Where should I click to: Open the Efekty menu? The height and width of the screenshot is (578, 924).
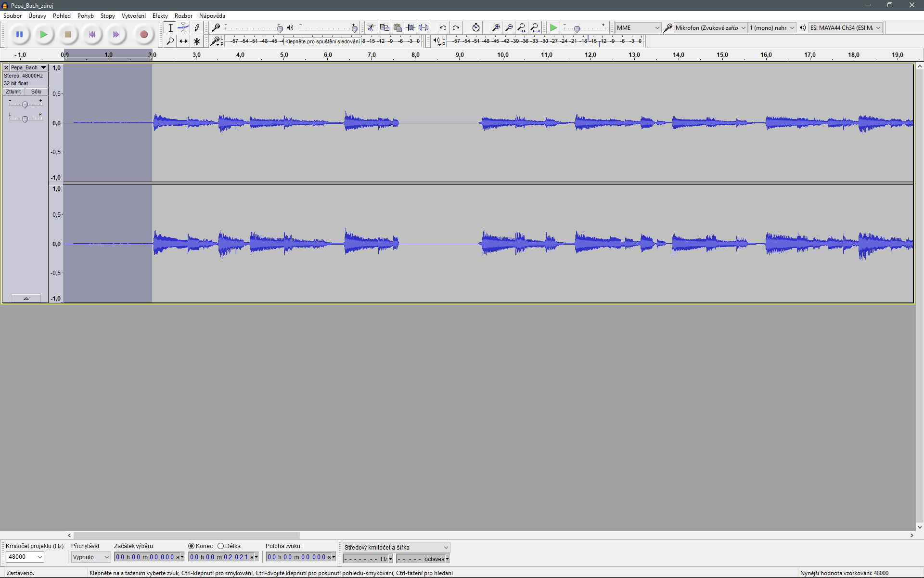click(x=160, y=16)
